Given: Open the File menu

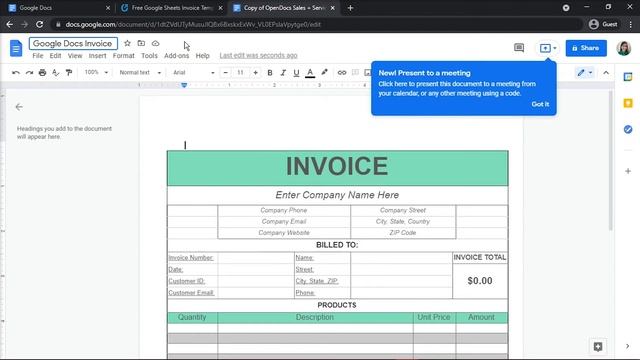Looking at the screenshot, I should coord(38,56).
